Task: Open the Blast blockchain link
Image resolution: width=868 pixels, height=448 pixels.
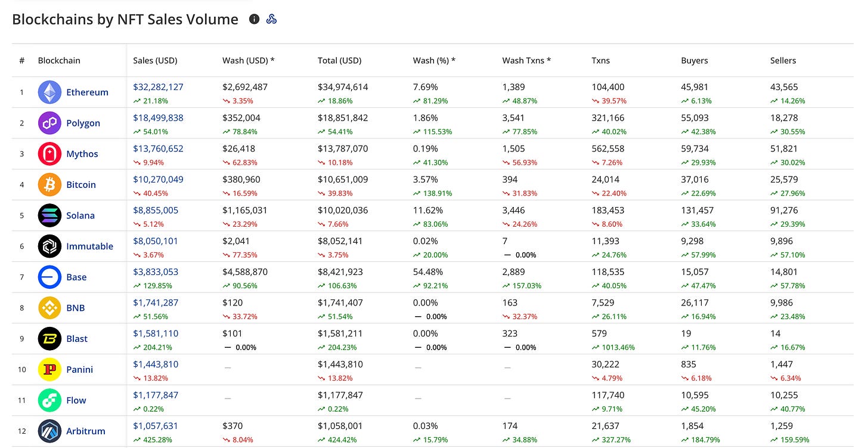Action: 77,339
